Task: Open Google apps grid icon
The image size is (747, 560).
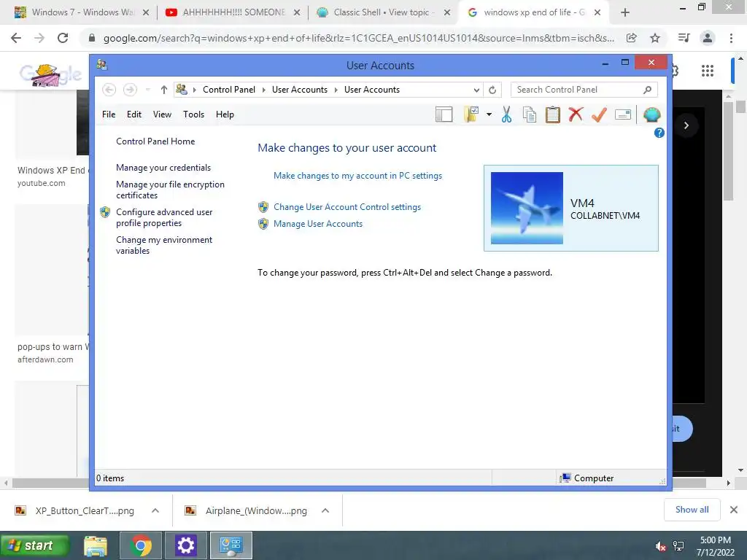Action: click(708, 71)
